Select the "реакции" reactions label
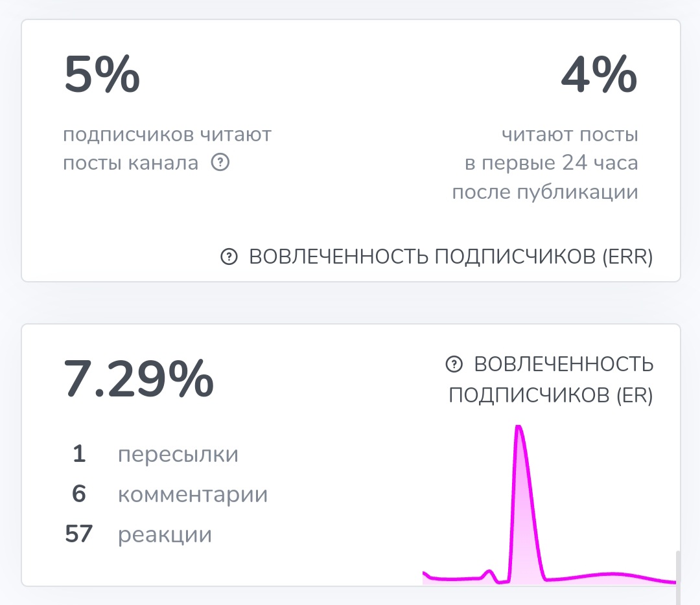Image resolution: width=700 pixels, height=605 pixels. (x=165, y=535)
